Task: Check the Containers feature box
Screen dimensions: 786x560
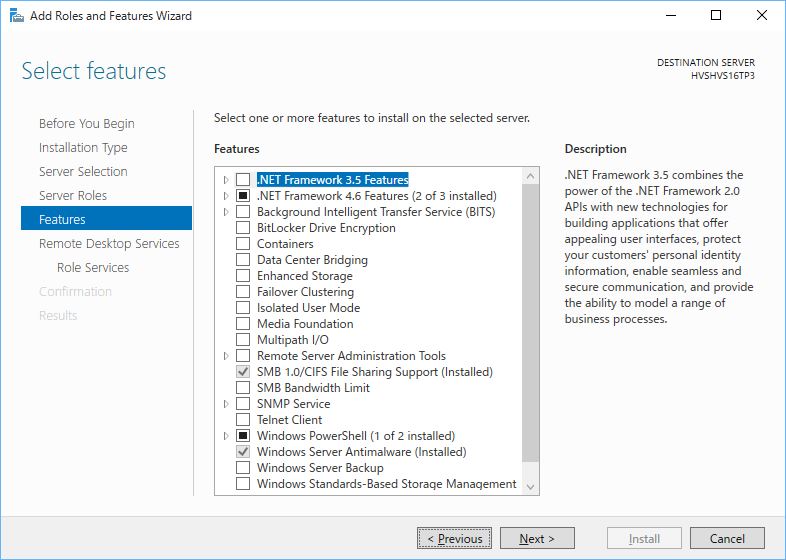Action: click(243, 244)
